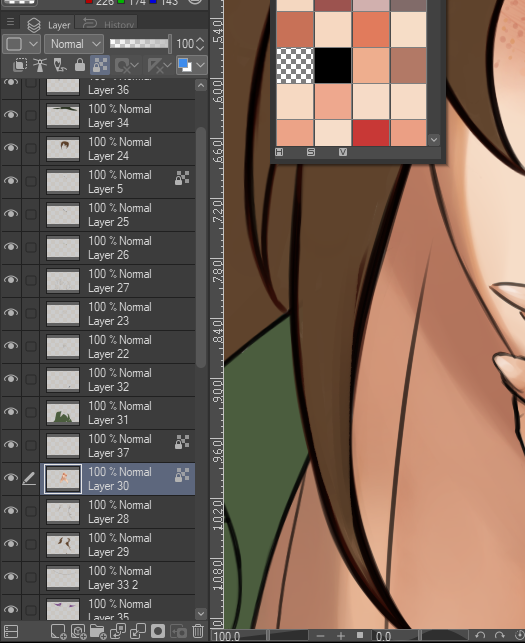
Task: Click the V button under color set
Action: pyautogui.click(x=343, y=152)
